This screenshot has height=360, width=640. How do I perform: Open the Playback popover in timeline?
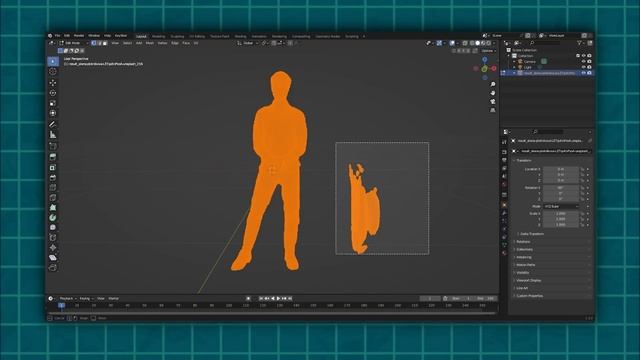(68, 299)
